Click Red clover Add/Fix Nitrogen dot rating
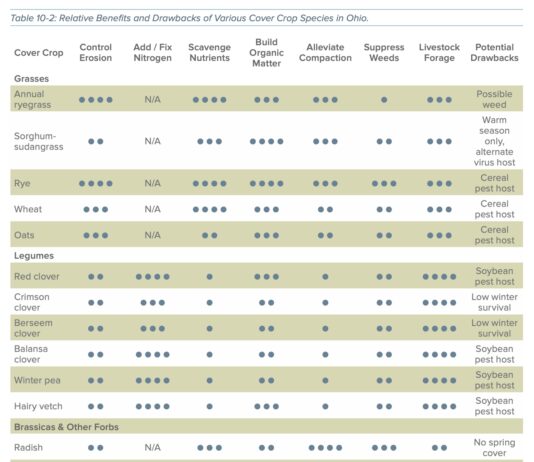The image size is (534, 462). click(x=153, y=277)
